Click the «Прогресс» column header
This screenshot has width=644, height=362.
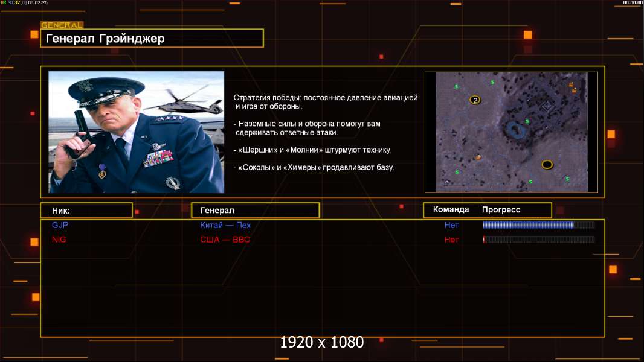501,210
